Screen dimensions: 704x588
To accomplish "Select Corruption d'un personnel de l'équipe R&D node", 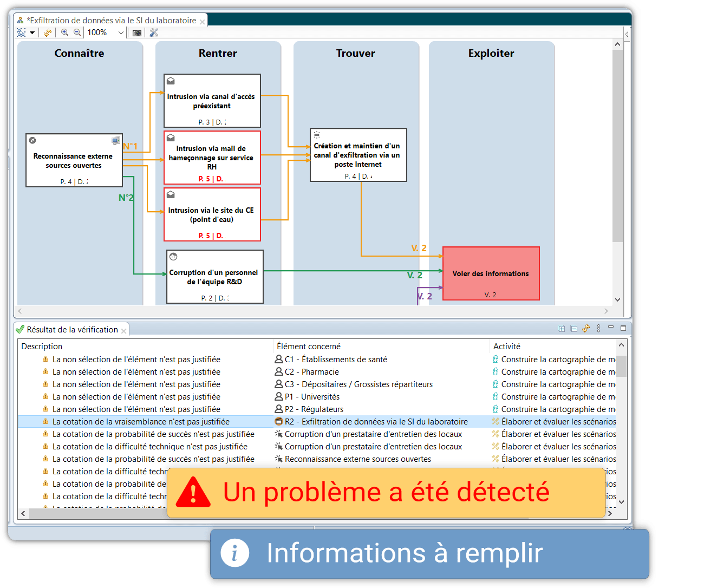I will point(215,277).
